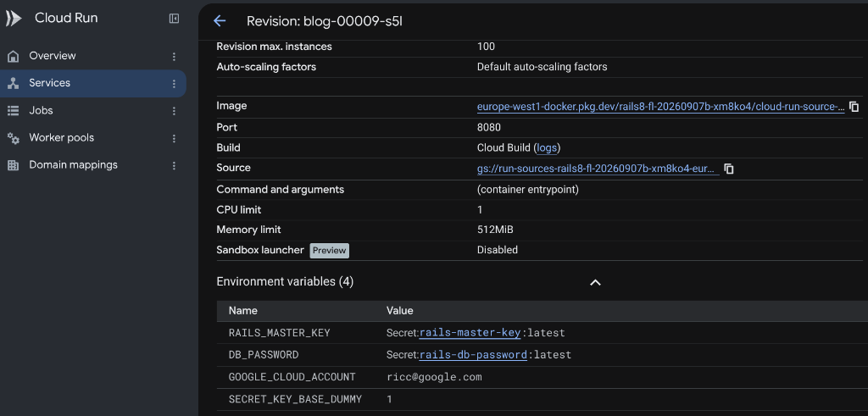Open Domain mappings
The image size is (868, 416).
pyautogui.click(x=73, y=165)
